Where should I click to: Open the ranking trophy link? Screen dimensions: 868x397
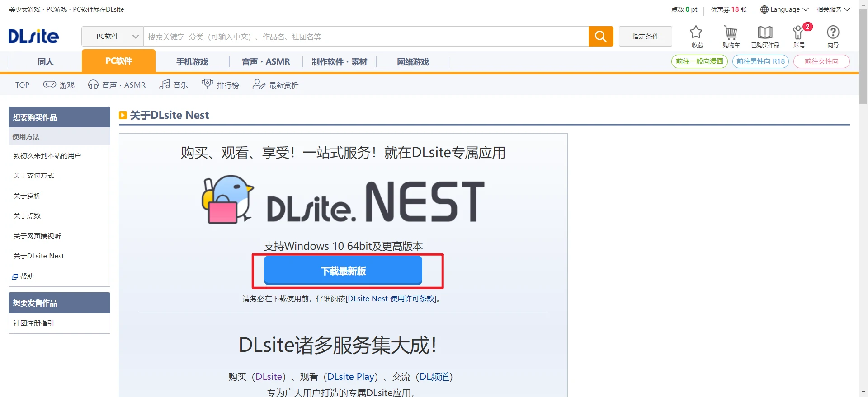click(x=220, y=85)
